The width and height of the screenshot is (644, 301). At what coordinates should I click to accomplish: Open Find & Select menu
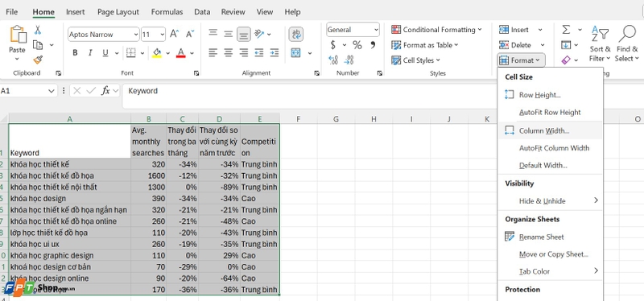pyautogui.click(x=627, y=43)
